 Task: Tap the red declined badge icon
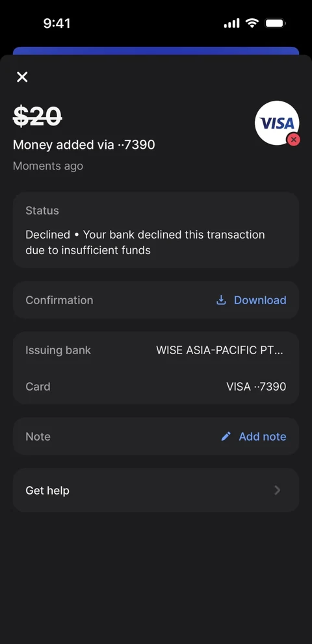(x=293, y=140)
